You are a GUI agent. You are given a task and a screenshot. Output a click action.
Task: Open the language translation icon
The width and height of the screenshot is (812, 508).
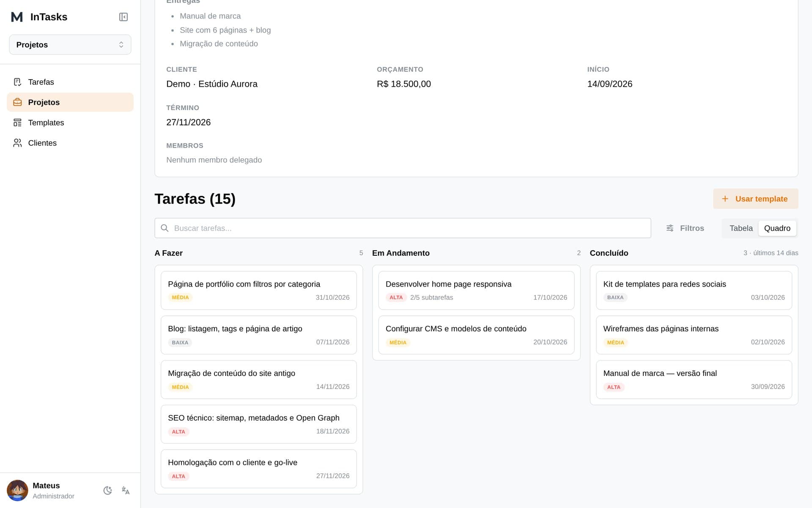(x=126, y=490)
